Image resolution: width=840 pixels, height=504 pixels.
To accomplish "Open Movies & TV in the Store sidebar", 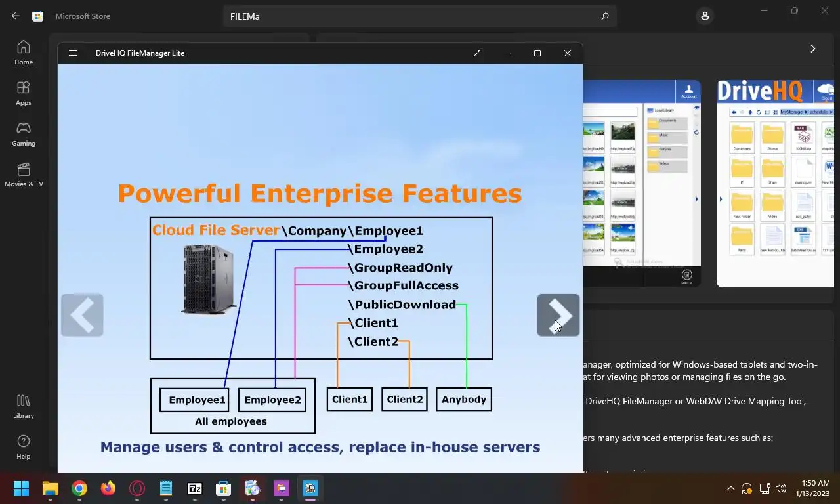I will pos(24,175).
